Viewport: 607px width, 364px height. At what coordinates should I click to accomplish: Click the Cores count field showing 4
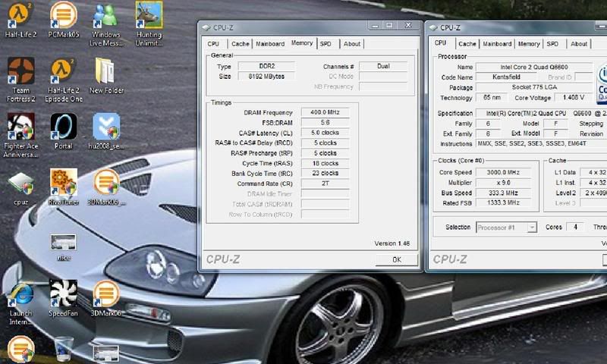pos(575,227)
